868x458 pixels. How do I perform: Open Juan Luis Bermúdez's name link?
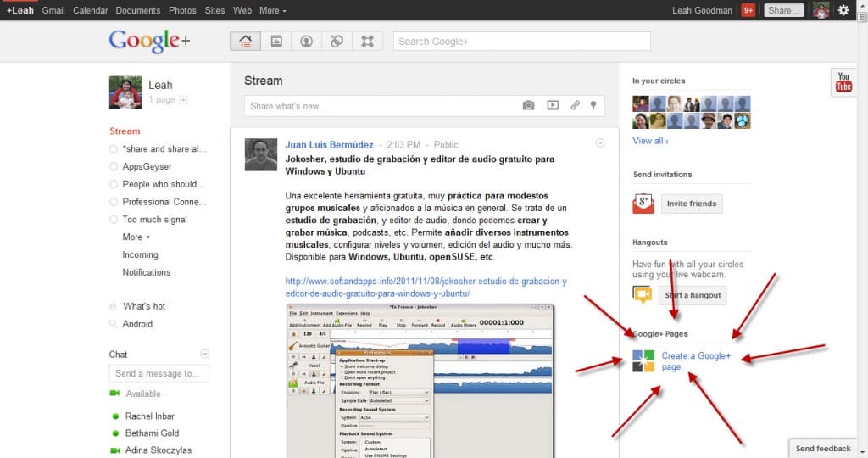tap(330, 144)
